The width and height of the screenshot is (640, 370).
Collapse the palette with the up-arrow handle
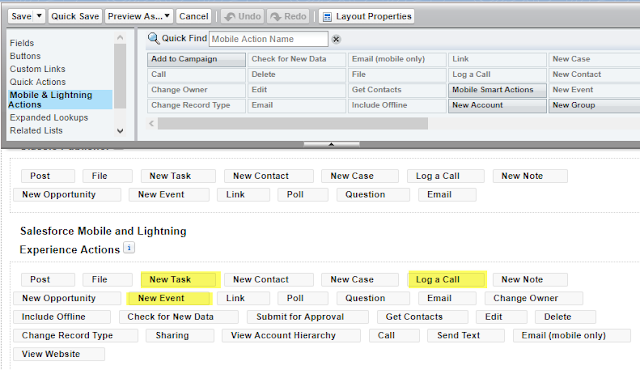click(x=331, y=144)
